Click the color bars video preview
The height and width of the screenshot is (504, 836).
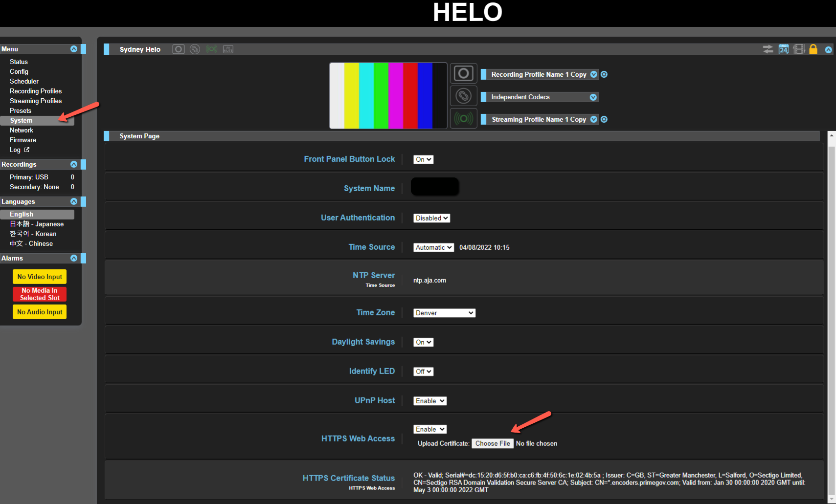point(388,96)
